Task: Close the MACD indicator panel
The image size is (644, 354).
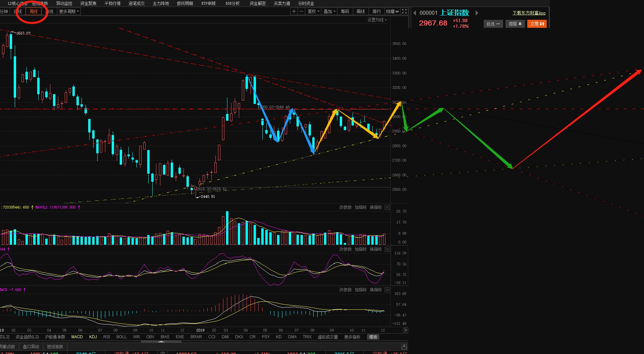Action: point(387,290)
